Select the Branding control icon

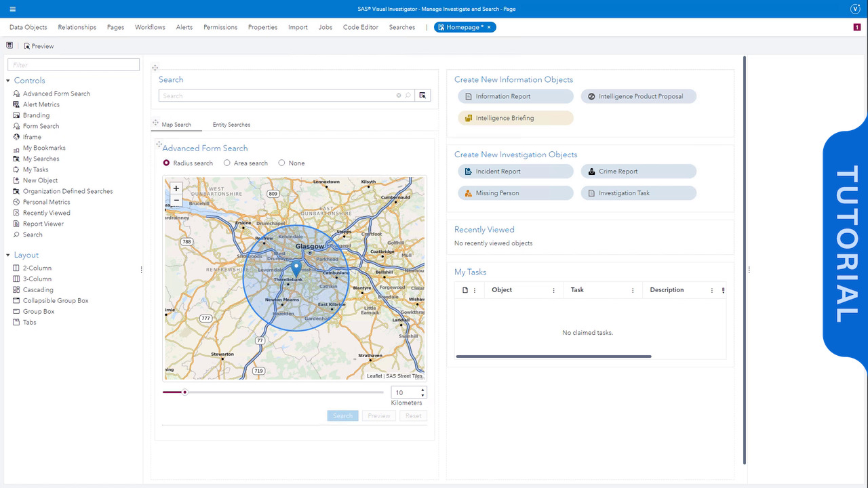click(x=17, y=115)
